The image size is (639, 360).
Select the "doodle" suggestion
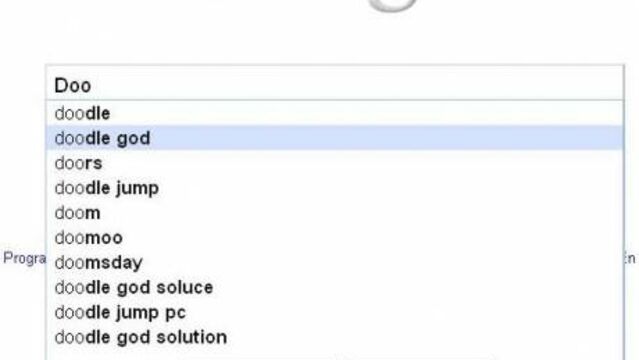pos(334,113)
